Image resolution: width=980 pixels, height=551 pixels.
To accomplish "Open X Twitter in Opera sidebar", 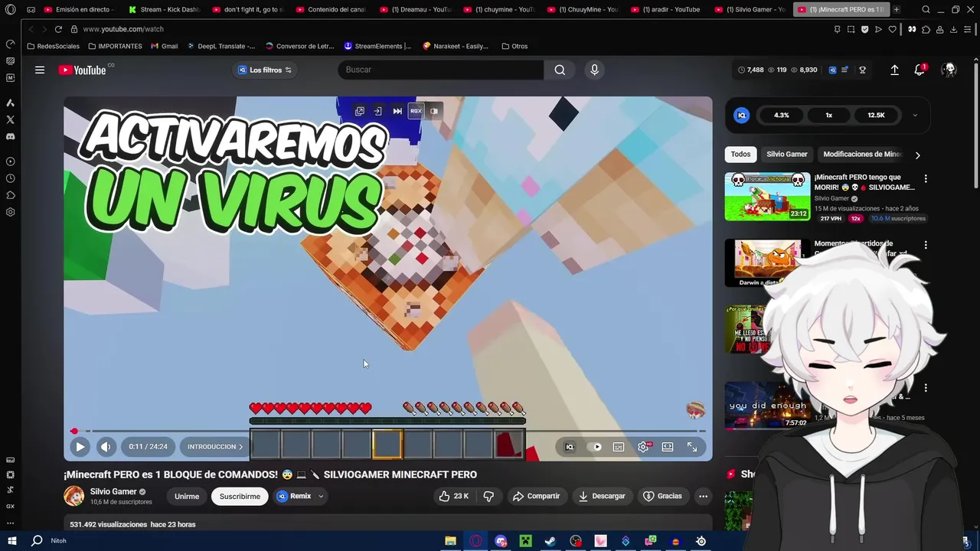I will (10, 119).
